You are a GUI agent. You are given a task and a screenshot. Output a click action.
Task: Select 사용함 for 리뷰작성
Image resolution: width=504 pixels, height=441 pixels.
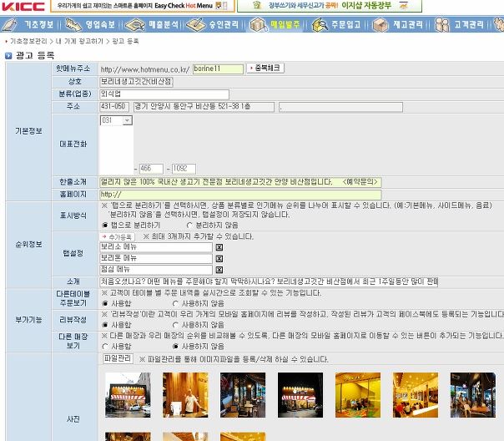click(105, 325)
